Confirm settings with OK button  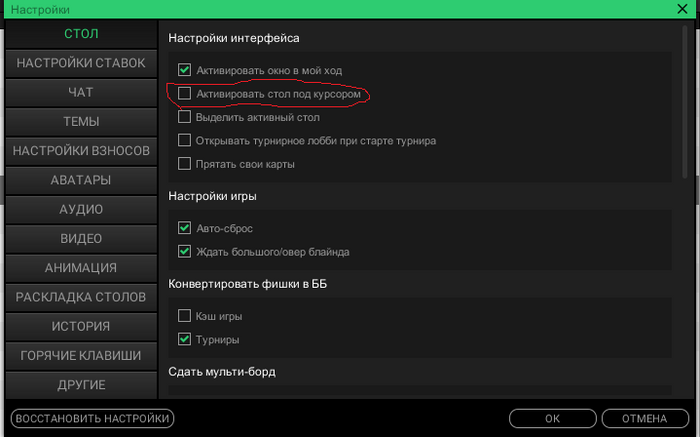553,418
